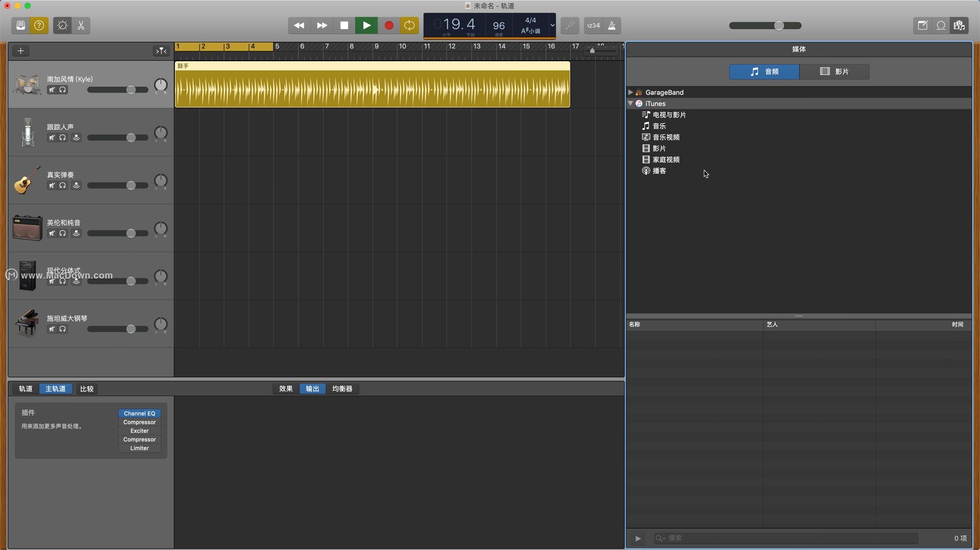The height and width of the screenshot is (550, 980).
Task: Open the note pad icon
Action: click(x=922, y=25)
